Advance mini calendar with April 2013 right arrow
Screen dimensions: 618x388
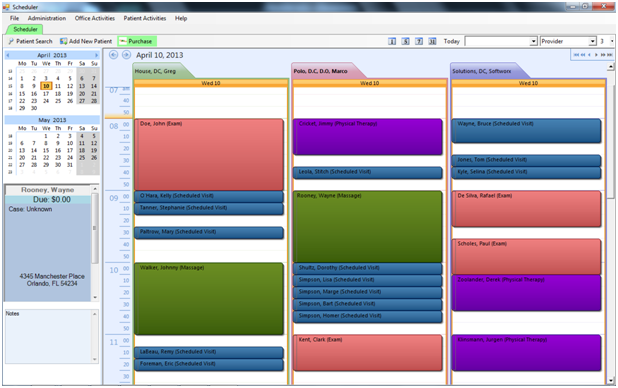click(96, 55)
